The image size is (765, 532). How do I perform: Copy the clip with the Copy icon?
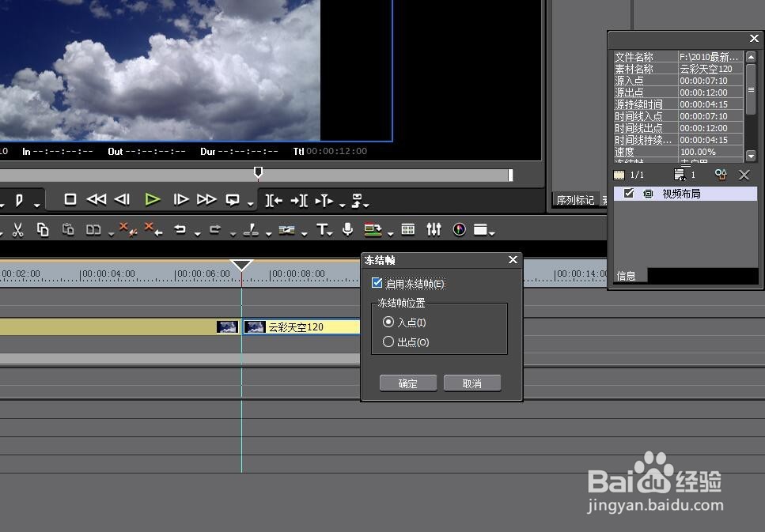point(43,230)
